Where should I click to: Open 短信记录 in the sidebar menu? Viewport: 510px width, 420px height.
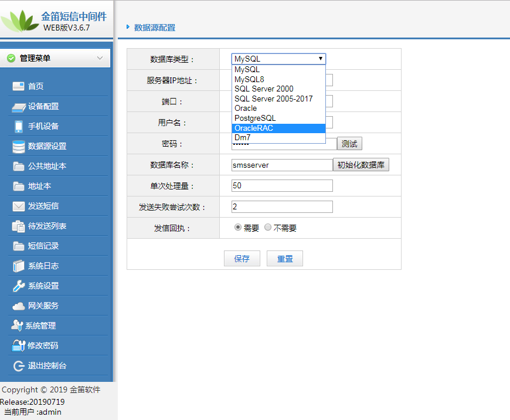[43, 246]
